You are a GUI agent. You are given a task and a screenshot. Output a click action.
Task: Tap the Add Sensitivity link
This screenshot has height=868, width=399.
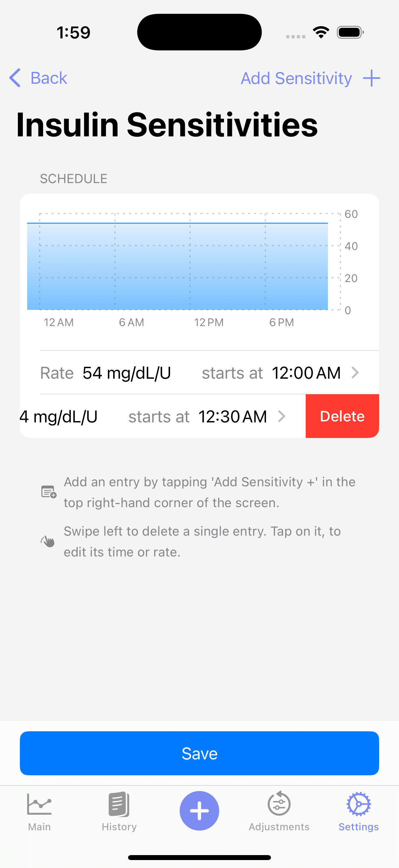click(x=296, y=78)
